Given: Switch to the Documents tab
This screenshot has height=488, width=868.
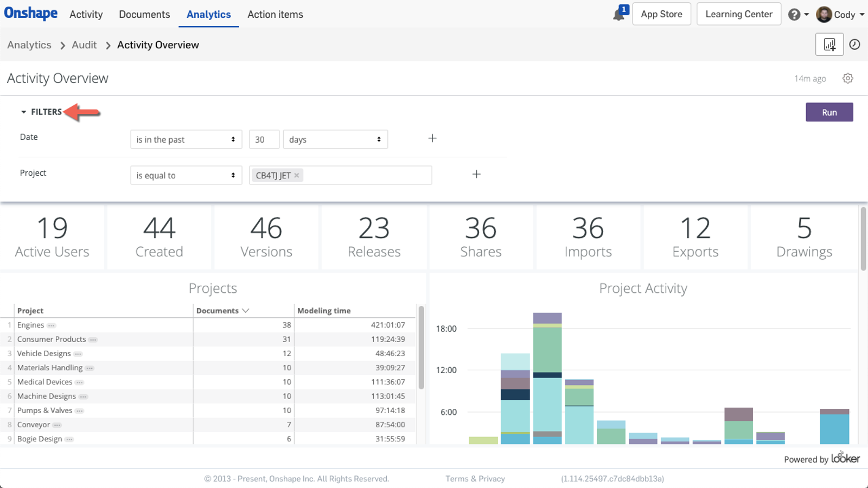Looking at the screenshot, I should click(x=144, y=15).
